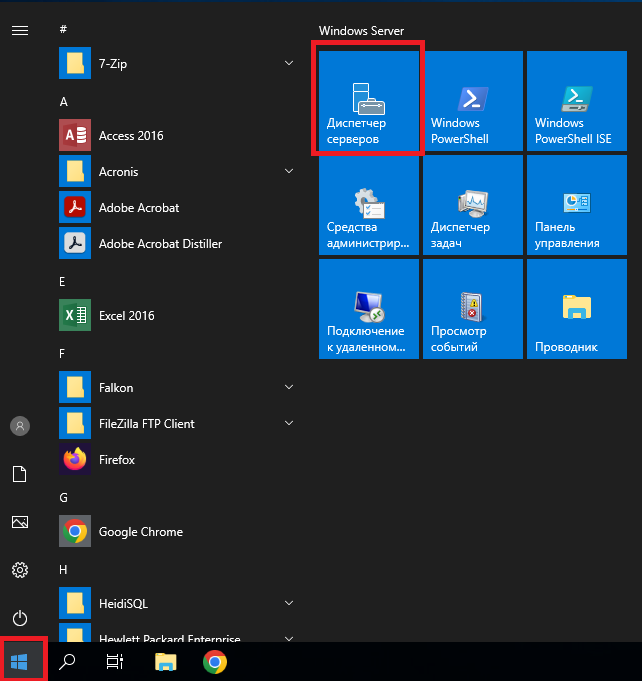Click the hamburger menu at top left

point(20,31)
